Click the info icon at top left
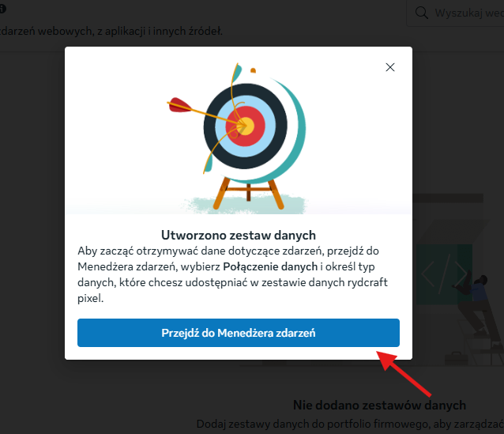The height and width of the screenshot is (434, 504). pyautogui.click(x=2, y=9)
